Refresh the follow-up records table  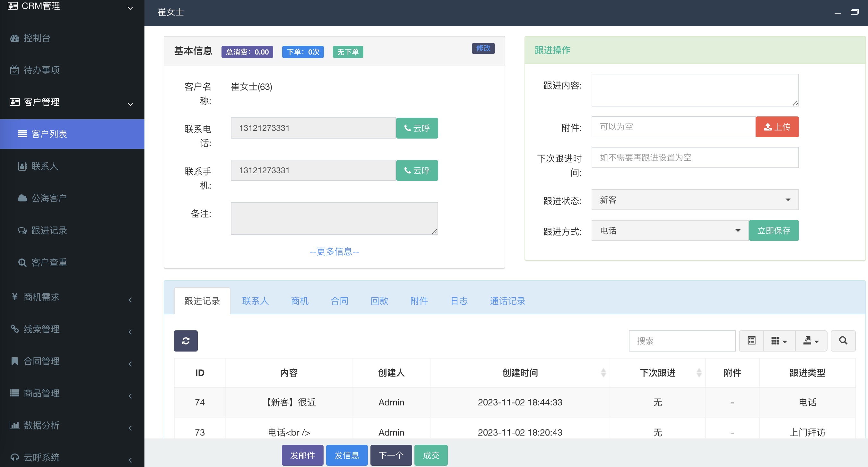point(186,341)
